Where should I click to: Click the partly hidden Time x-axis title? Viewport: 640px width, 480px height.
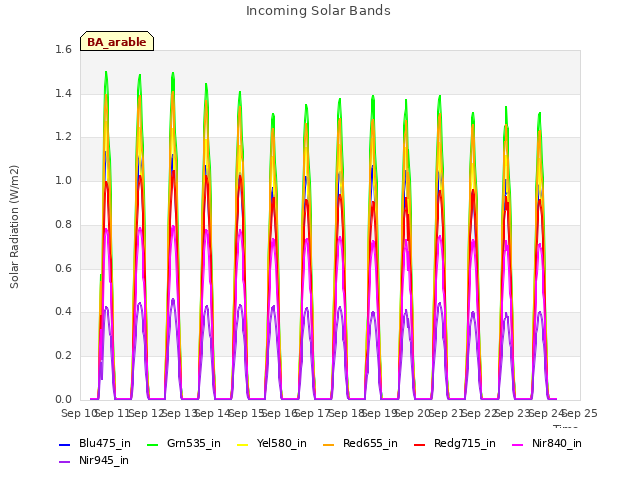[x=565, y=426]
